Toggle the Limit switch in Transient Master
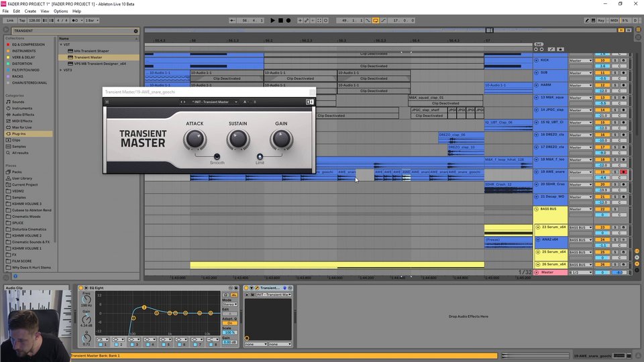This screenshot has width=644, height=362. tap(260, 156)
